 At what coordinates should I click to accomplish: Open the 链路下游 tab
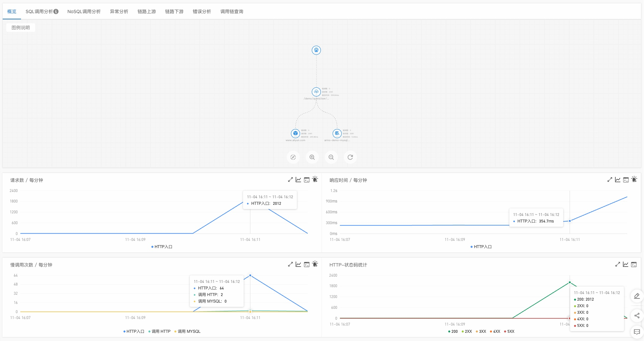(x=174, y=11)
